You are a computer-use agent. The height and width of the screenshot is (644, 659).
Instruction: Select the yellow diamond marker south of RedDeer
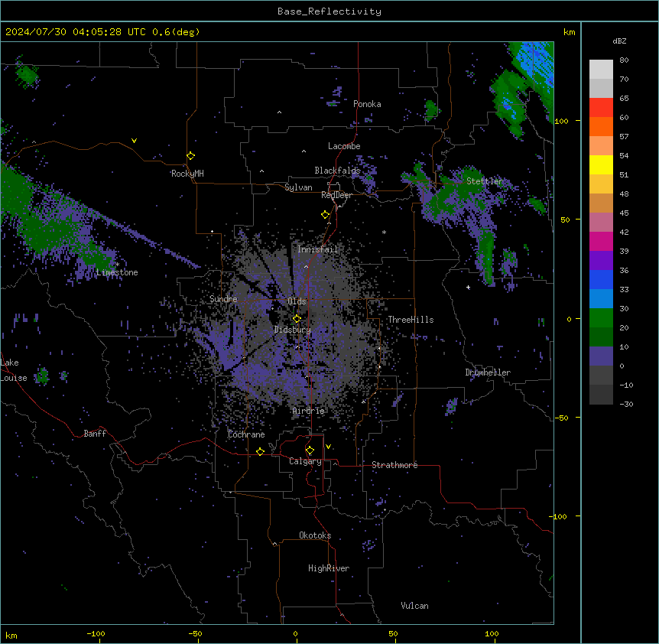pos(326,215)
